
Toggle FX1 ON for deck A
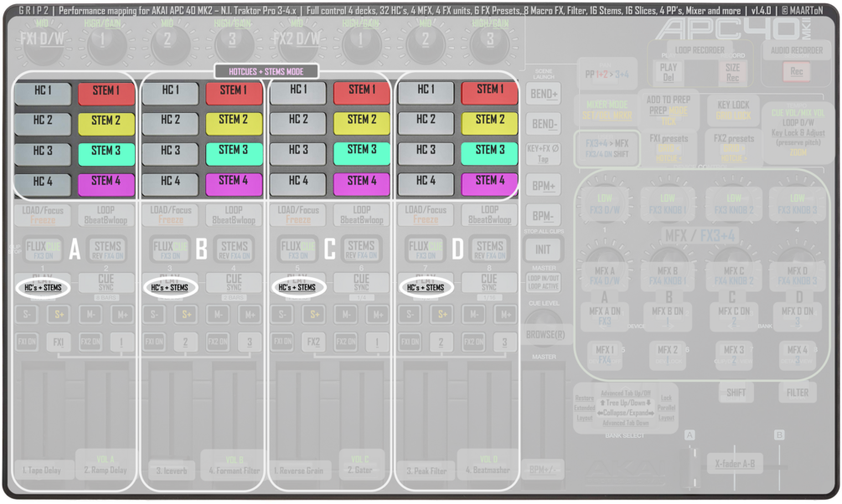pos(26,342)
